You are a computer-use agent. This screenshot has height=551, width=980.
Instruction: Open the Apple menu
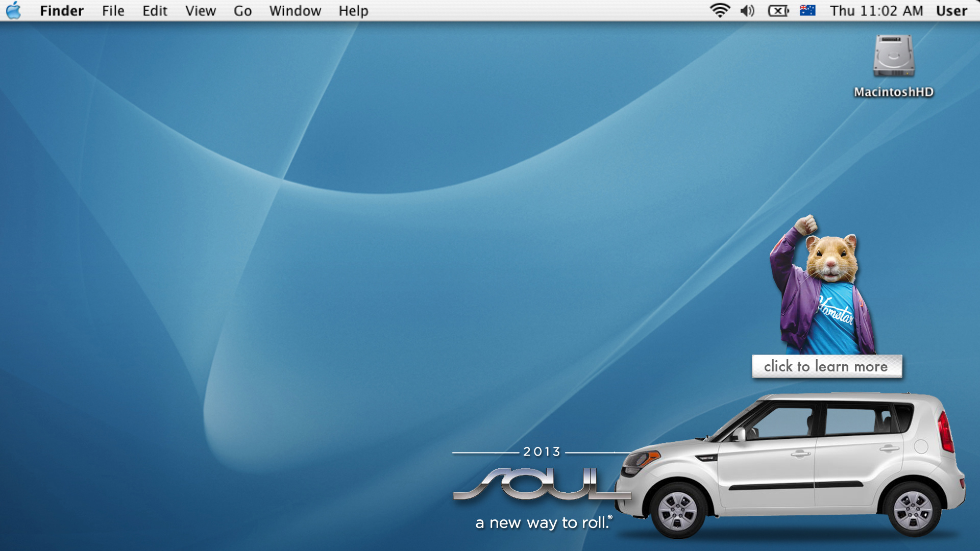pos(14,10)
